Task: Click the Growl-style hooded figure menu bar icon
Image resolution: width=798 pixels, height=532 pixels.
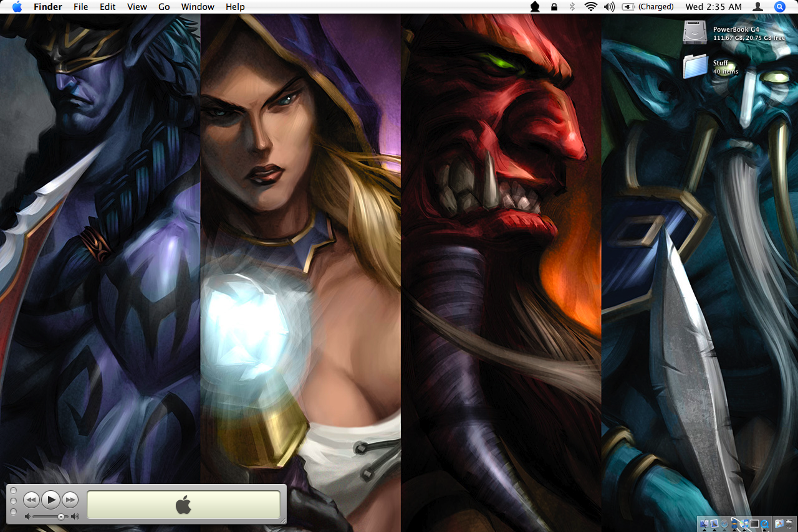Action: (x=535, y=7)
